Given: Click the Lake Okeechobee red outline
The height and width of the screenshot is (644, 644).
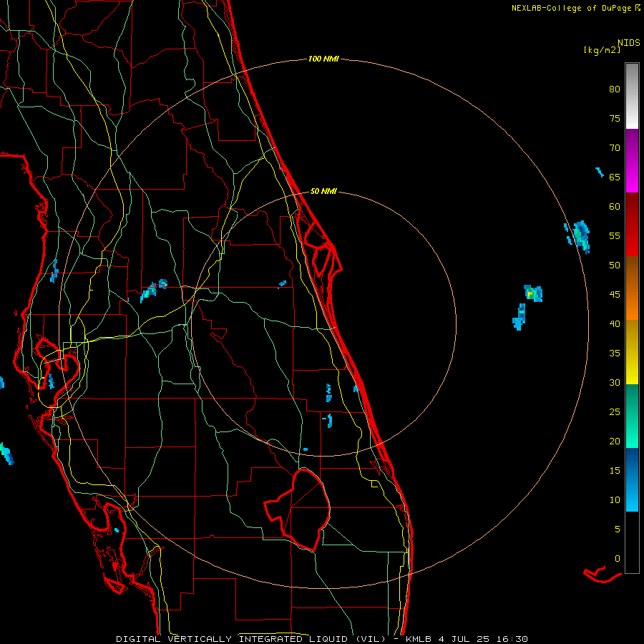Looking at the screenshot, I should [x=298, y=509].
